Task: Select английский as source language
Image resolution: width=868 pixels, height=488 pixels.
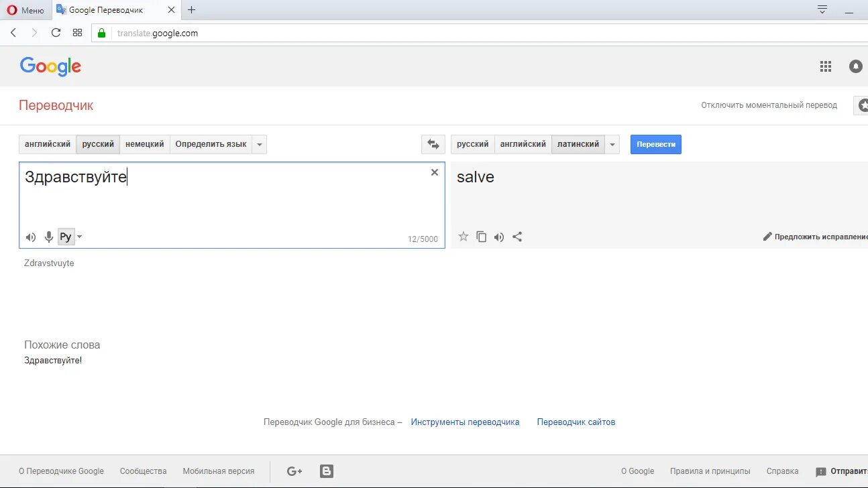Action: tap(48, 144)
